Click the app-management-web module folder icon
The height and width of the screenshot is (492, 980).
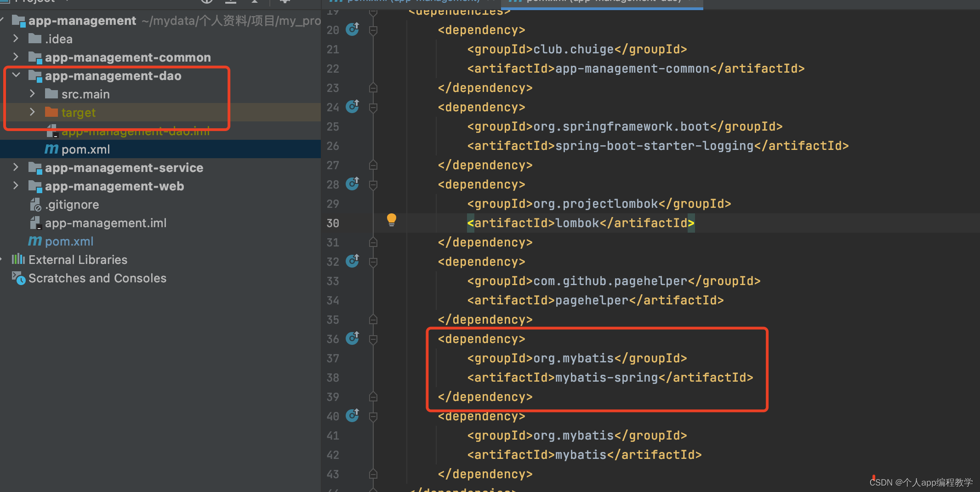(x=35, y=186)
